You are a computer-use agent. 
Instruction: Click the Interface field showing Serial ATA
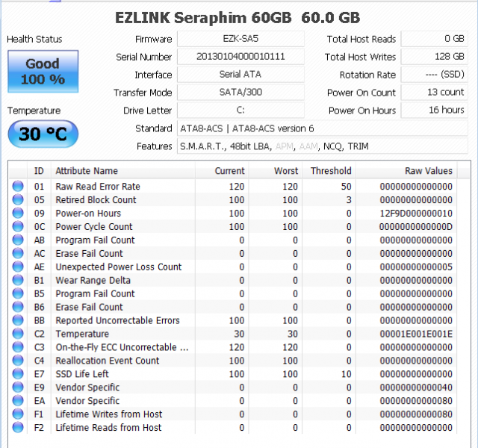tap(240, 75)
